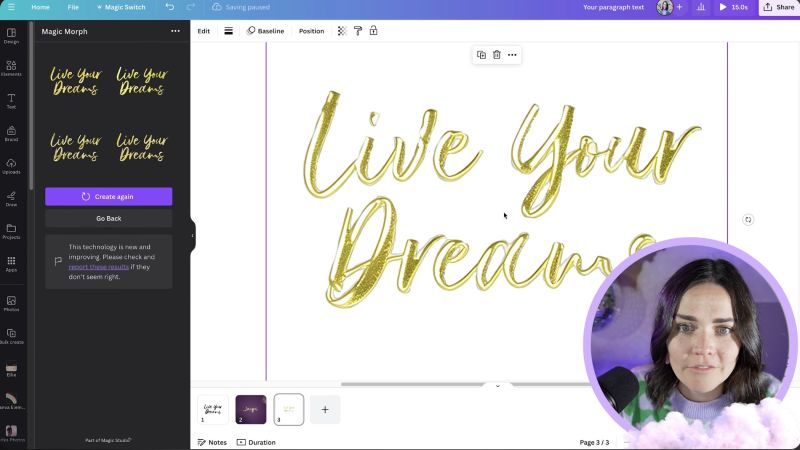Image resolution: width=800 pixels, height=450 pixels.
Task: Open the line weight options icon
Action: [229, 31]
